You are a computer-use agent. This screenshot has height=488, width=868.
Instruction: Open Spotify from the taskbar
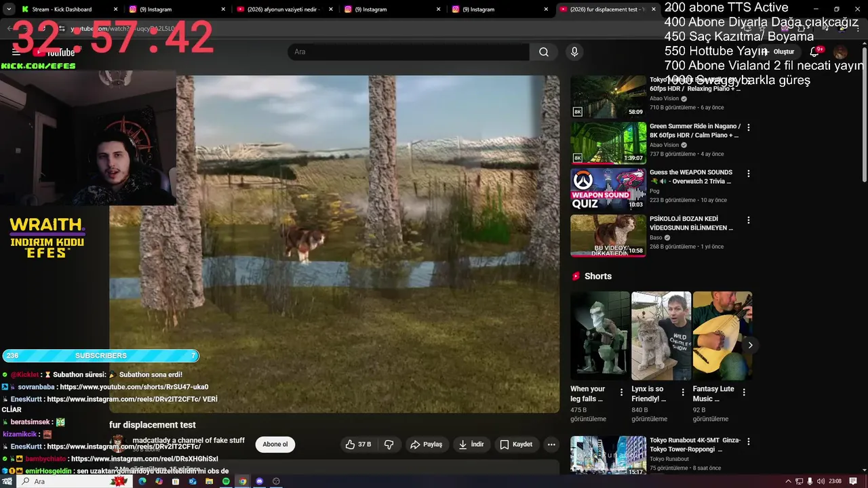(x=226, y=481)
